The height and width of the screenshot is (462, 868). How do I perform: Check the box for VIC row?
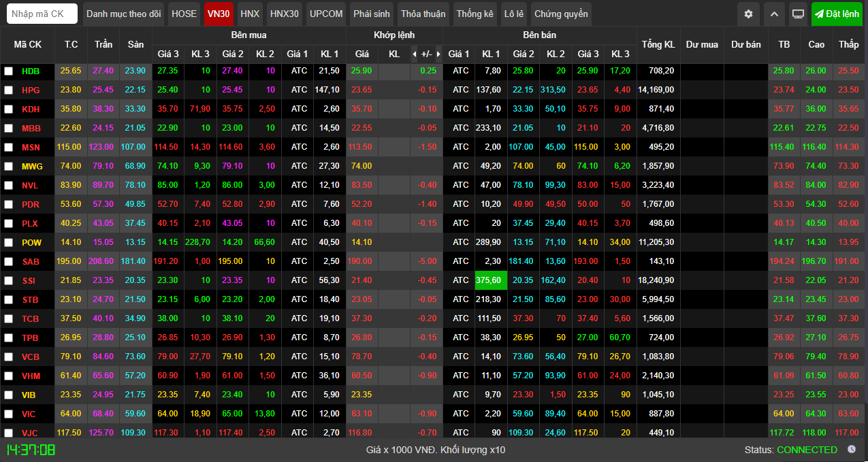(9, 414)
